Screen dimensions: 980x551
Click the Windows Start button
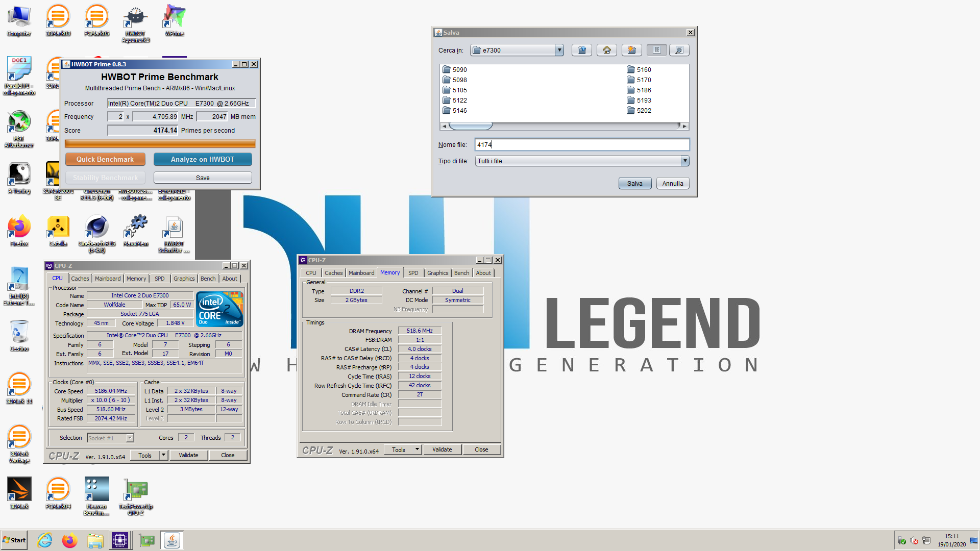(x=14, y=540)
